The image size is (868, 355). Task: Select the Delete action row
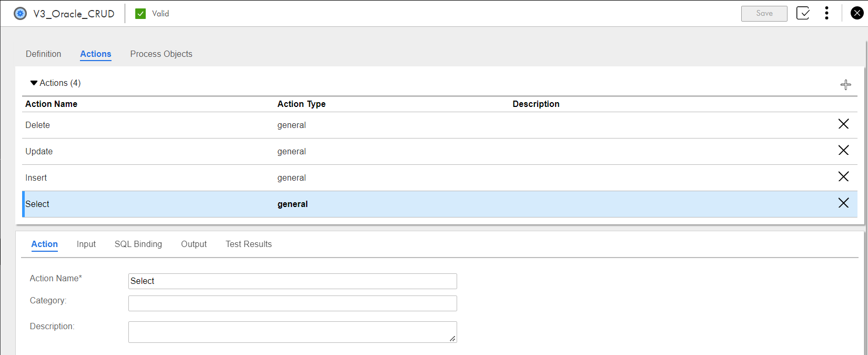pyautogui.click(x=440, y=125)
